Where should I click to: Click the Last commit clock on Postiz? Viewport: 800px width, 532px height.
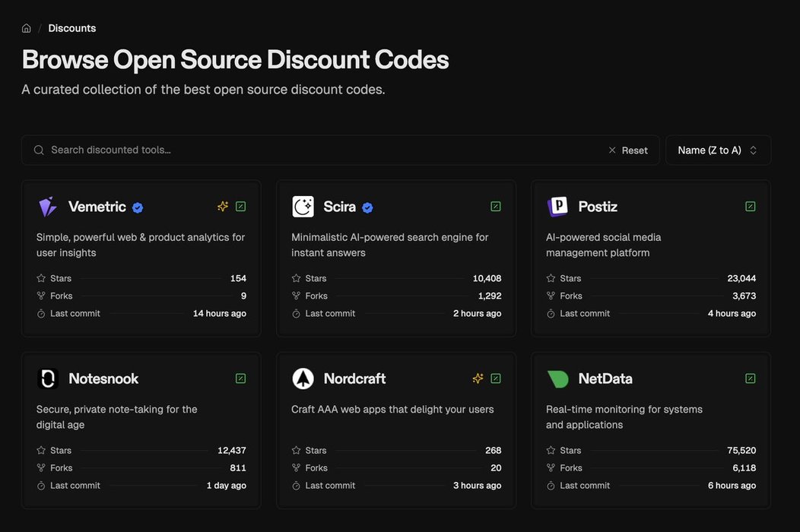click(551, 314)
